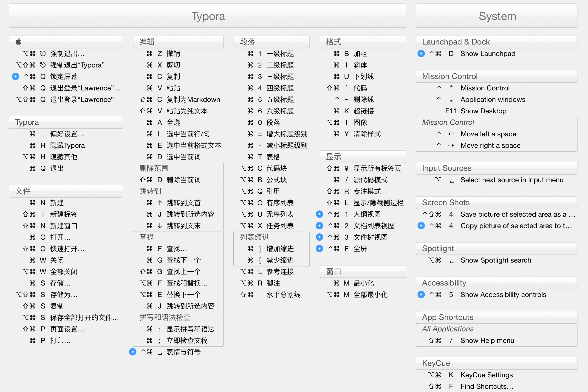The width and height of the screenshot is (588, 392).
Task: Click 加粗 in the 格式 section
Action: [350, 53]
